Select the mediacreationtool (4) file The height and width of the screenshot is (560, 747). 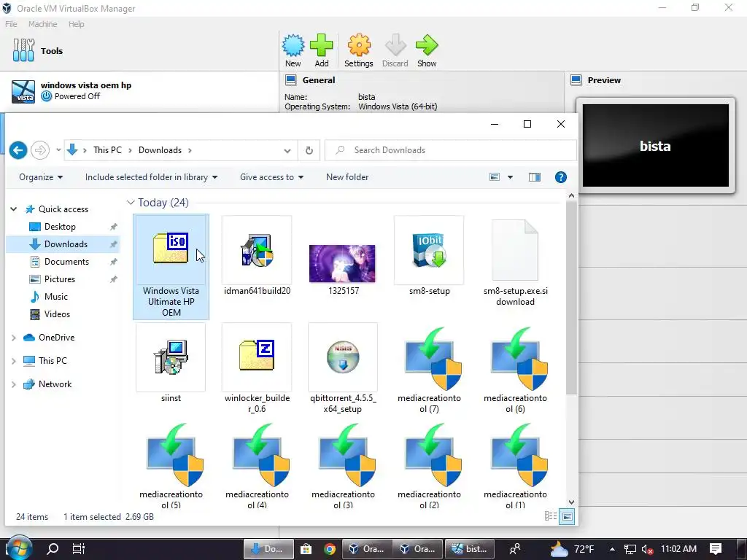tap(258, 465)
